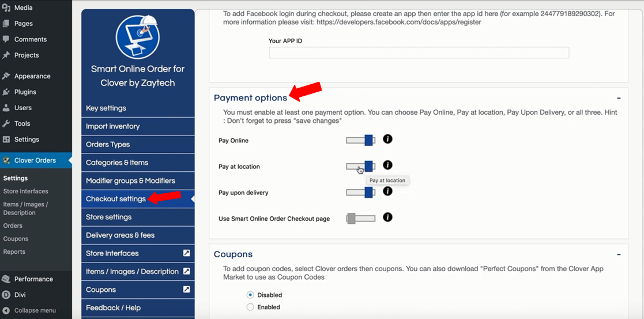
Task: Show info for Smart Online Order Checkout page
Action: [x=387, y=217]
